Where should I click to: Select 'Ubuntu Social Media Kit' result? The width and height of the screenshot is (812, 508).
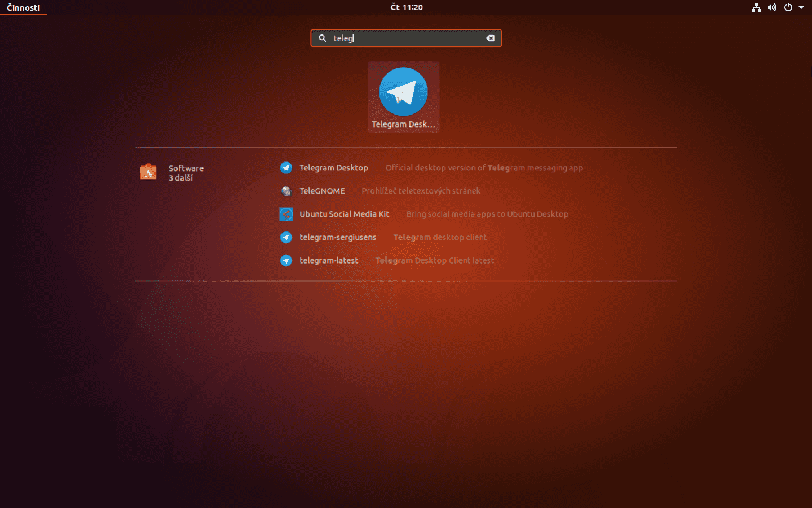point(344,214)
